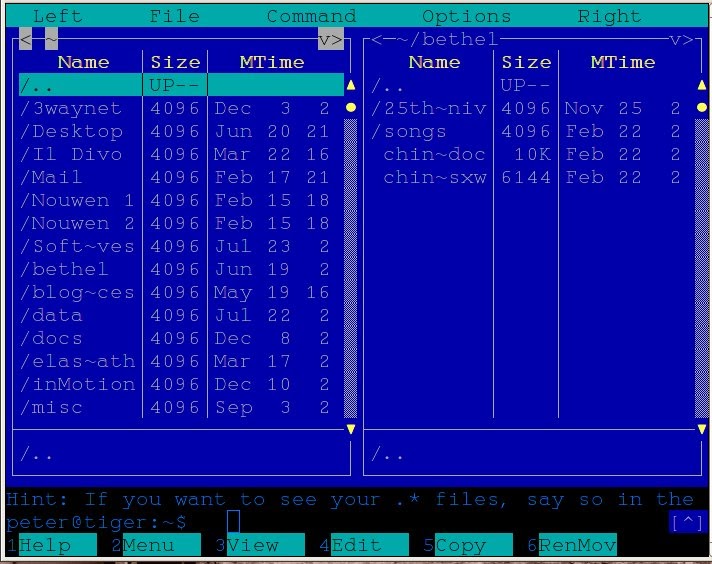Select the /inMotion directory
Viewport: 712px width, 564px height.
(181, 384)
